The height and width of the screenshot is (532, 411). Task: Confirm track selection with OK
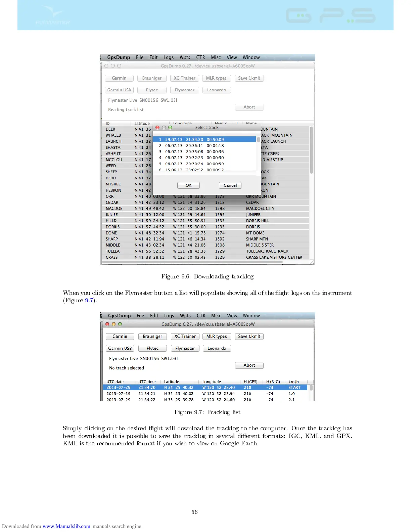click(188, 185)
